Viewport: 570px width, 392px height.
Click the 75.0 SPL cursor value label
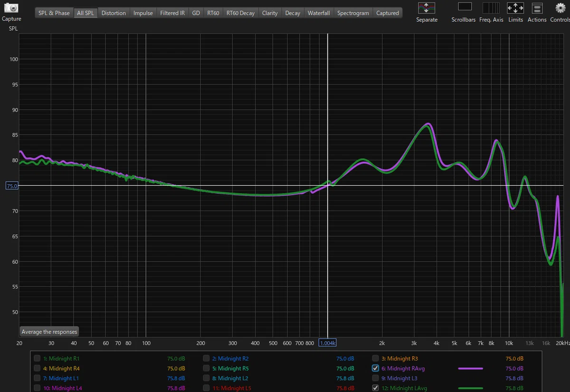click(11, 186)
